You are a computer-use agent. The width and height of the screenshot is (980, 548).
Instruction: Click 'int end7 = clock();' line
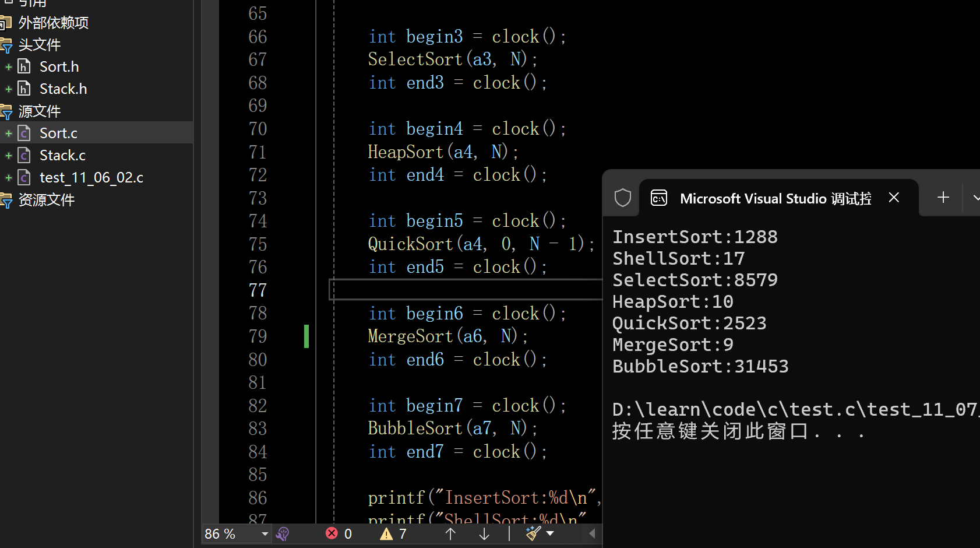tap(458, 452)
